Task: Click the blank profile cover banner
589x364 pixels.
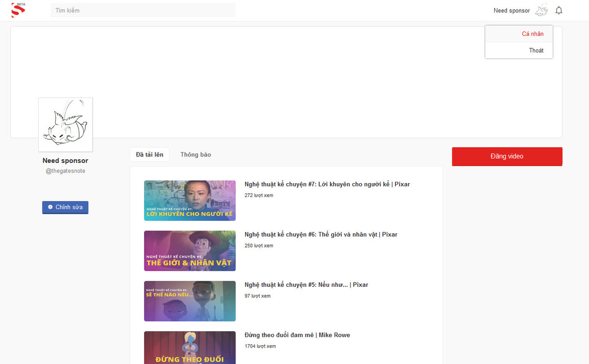Action: point(286,82)
